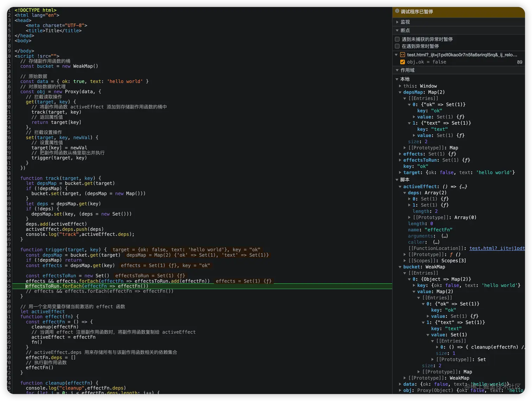Image resolution: width=532 pixels, height=401 pixels.
Task: Expand the [[Prototype]]: Set entry
Action: click(432, 360)
